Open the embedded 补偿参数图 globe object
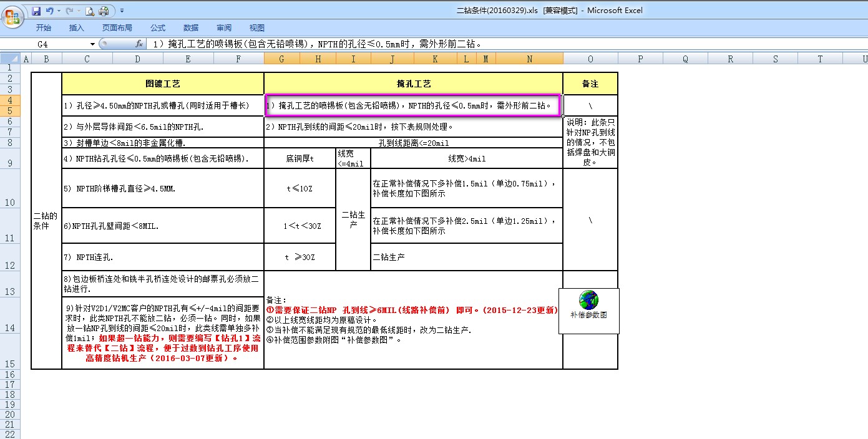Image resolution: width=868 pixels, height=439 pixels. click(x=588, y=311)
